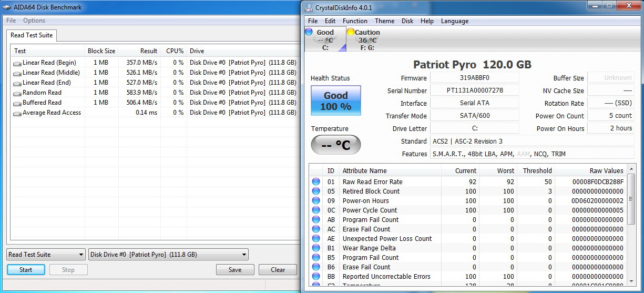Open the Help menu in CrystalDiskInfo
Screen dimensions: 644x293
[x=427, y=21]
